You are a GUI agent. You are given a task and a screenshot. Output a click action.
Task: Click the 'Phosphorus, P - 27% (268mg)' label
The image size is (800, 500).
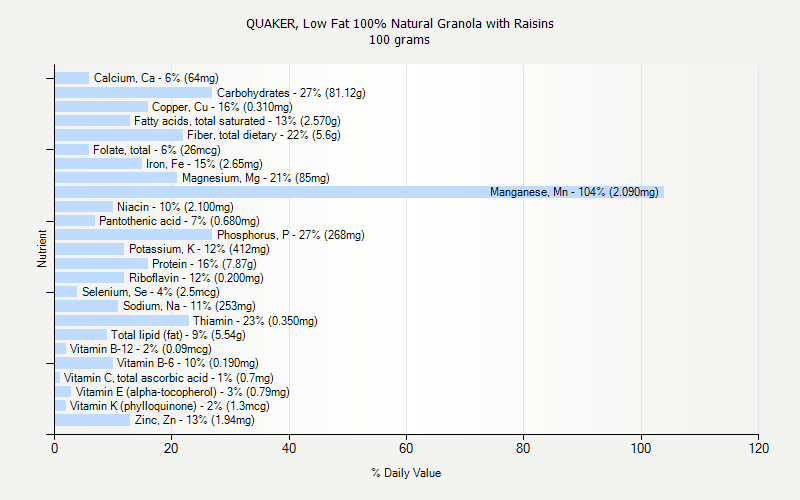click(291, 235)
